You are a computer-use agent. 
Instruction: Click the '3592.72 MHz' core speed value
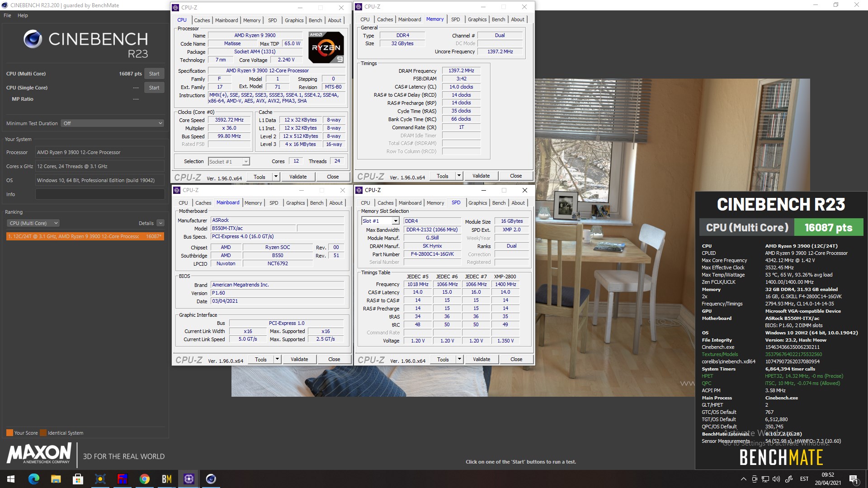click(x=229, y=120)
